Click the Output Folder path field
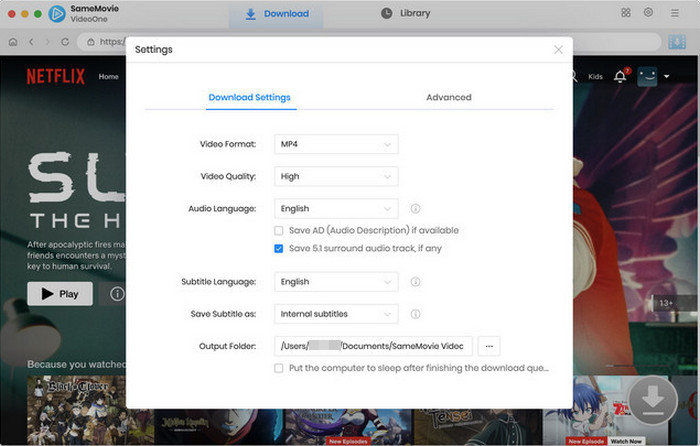The image size is (700, 446). pos(372,346)
